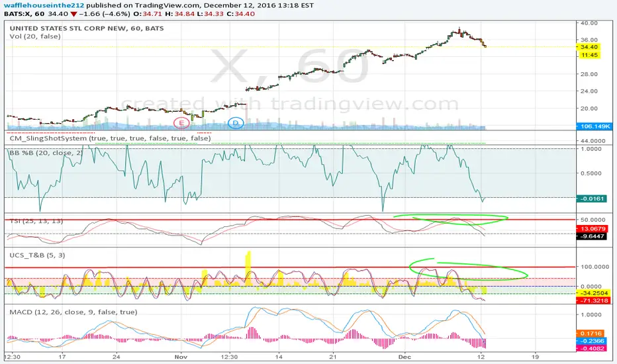The width and height of the screenshot is (617, 364).
Task: Click the 28.00 price axis label
Action: pyautogui.click(x=589, y=74)
